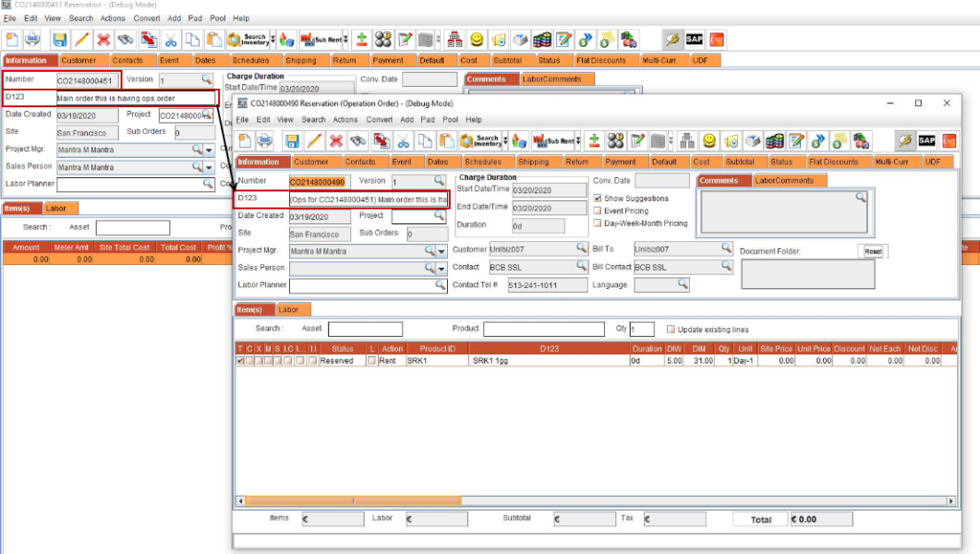Viewport: 980px width, 554px height.
Task: Open the Labor tab beside Item(s) in front window
Action: tap(289, 310)
